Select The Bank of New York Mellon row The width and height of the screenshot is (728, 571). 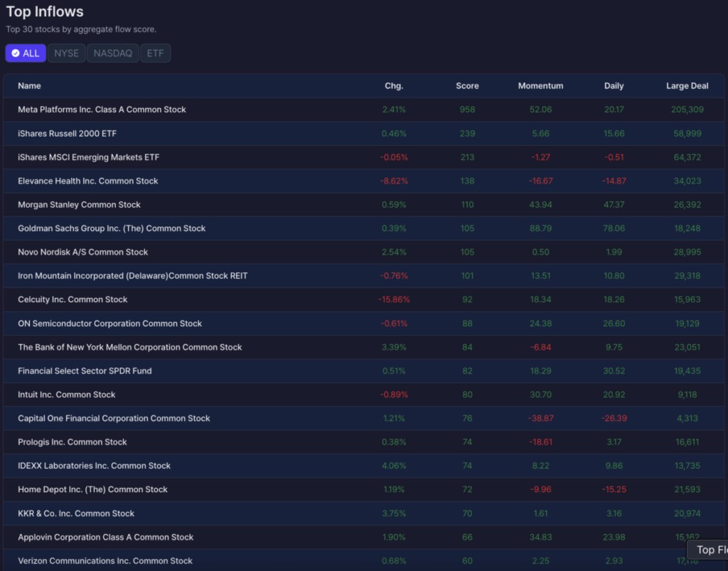363,347
